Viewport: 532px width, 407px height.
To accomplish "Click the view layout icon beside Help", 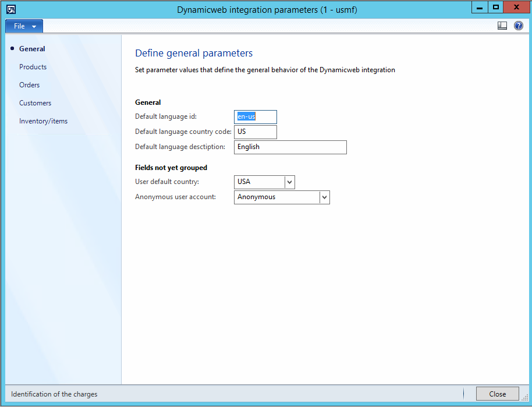I will (502, 26).
